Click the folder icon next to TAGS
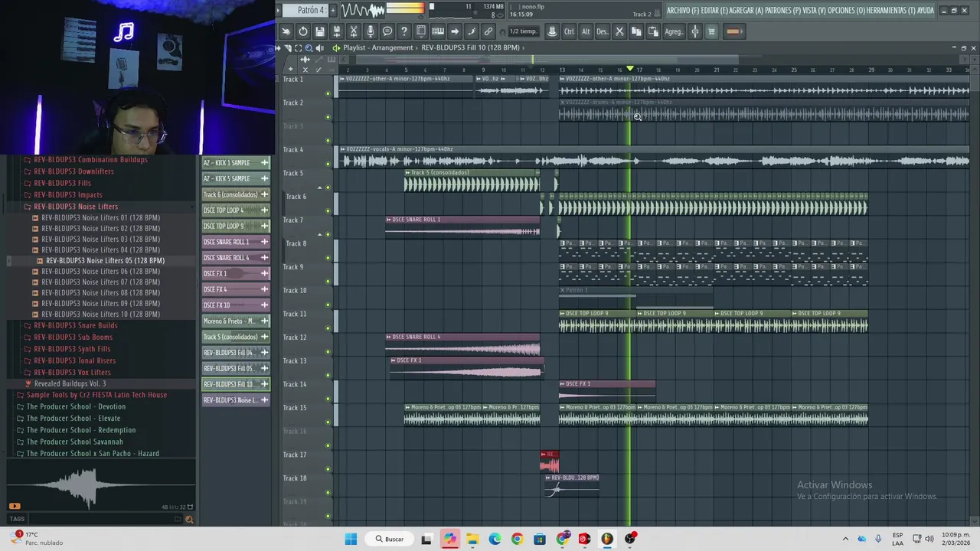 click(178, 519)
